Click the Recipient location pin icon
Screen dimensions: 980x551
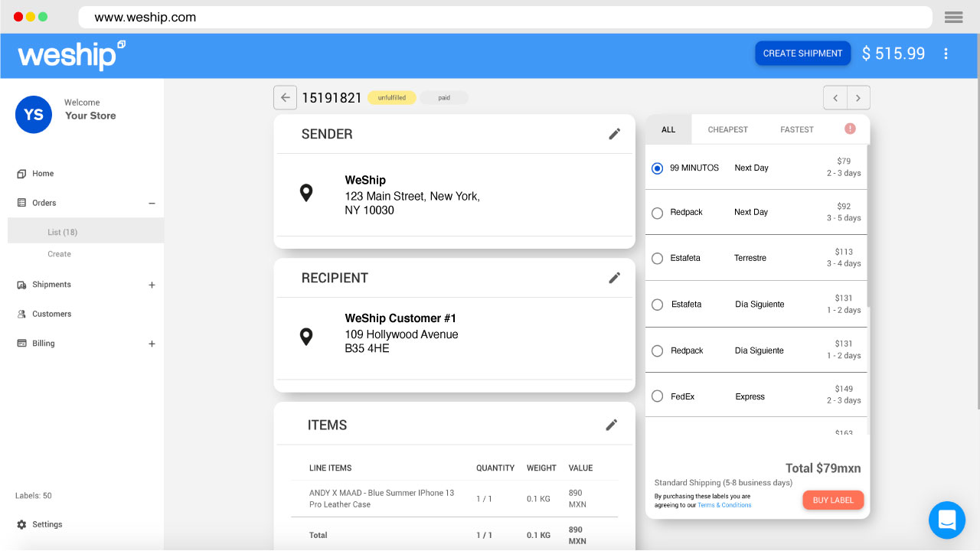pos(306,337)
